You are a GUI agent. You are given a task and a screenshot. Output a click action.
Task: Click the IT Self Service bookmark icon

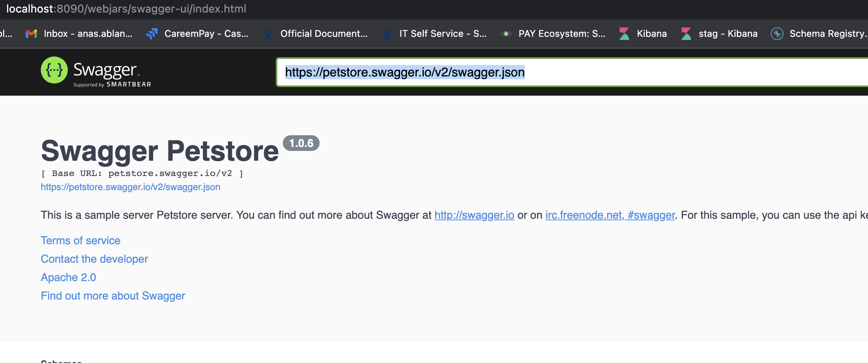(387, 33)
